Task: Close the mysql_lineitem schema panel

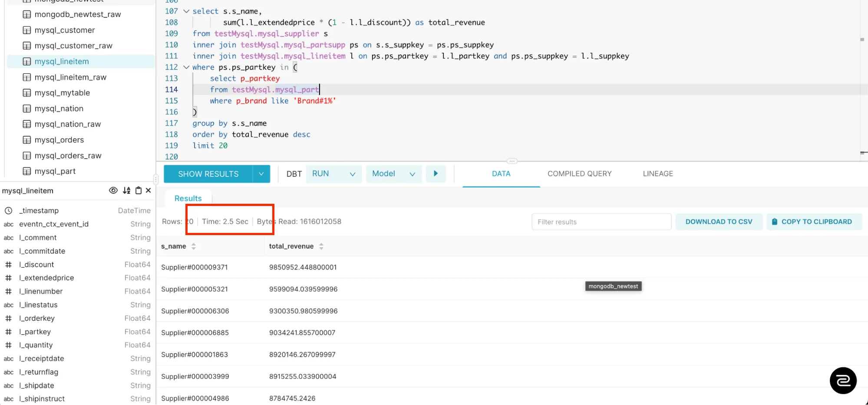Action: pos(149,190)
